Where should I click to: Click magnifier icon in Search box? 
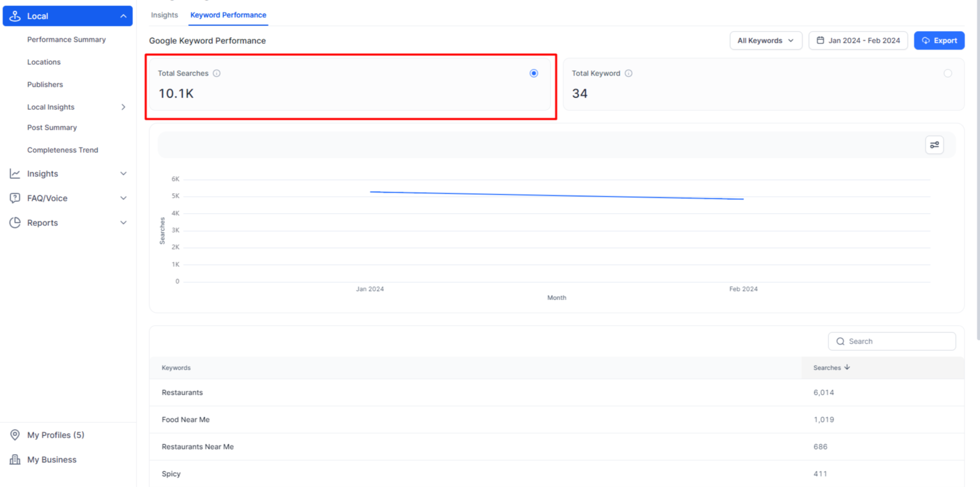(x=840, y=341)
